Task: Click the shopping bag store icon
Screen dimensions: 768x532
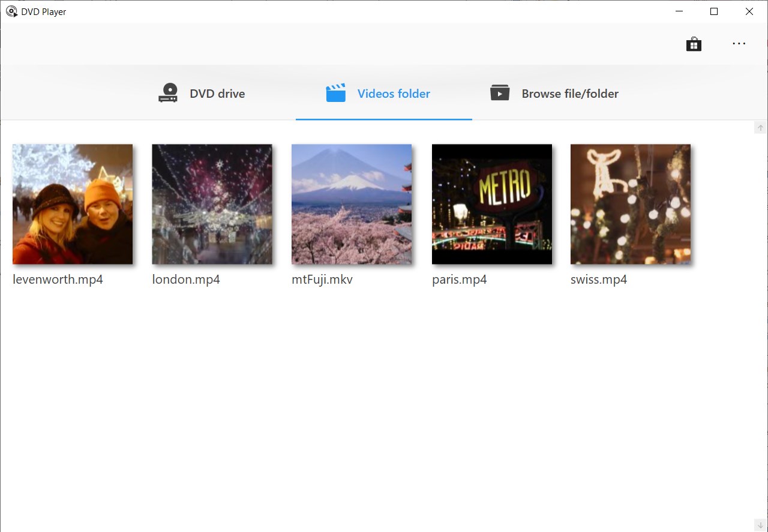Action: (x=694, y=43)
